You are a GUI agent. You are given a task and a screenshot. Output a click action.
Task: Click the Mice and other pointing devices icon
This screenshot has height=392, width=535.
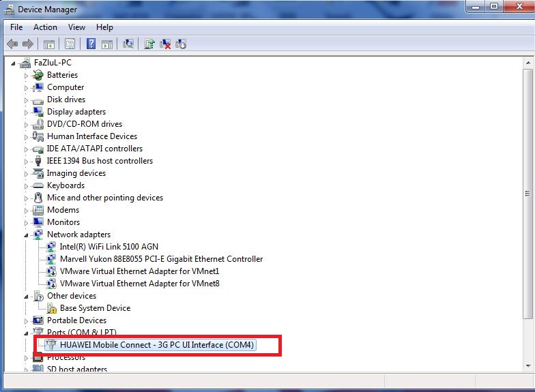pos(38,198)
